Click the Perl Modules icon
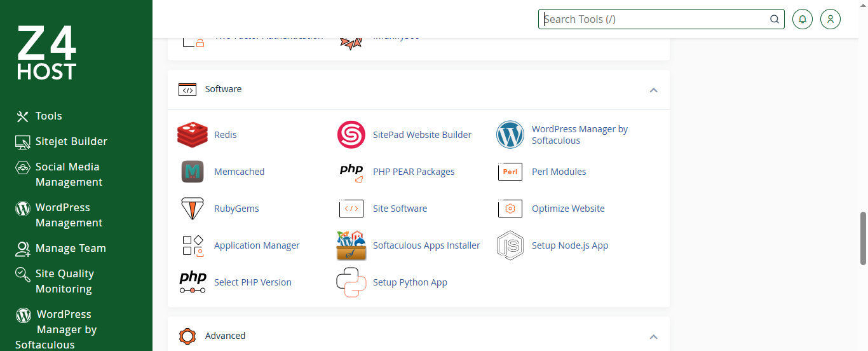 510,172
